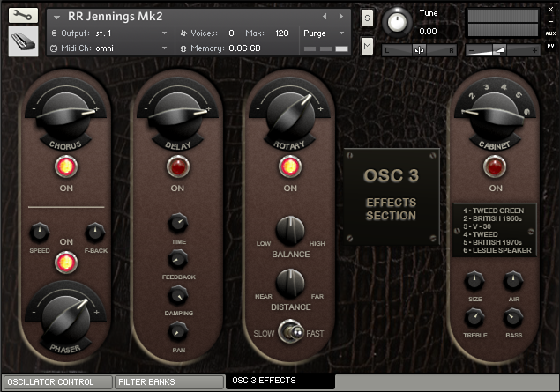The width and height of the screenshot is (560, 392).
Task: Click the large Phaser knob
Action: point(66,317)
